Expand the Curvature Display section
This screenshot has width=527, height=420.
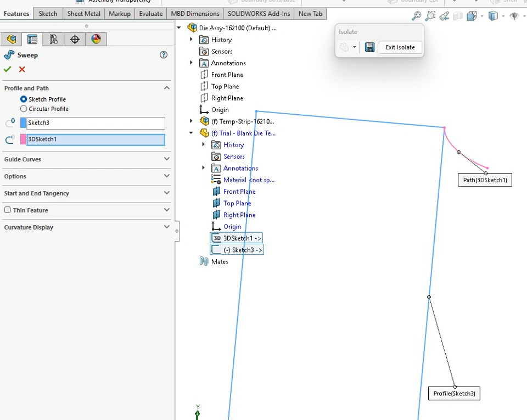(x=167, y=227)
